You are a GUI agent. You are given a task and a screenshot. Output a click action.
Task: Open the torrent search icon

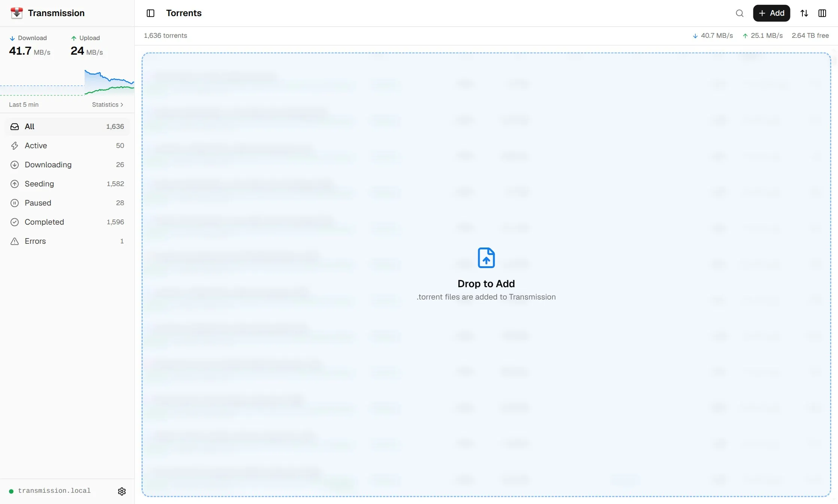tap(740, 13)
